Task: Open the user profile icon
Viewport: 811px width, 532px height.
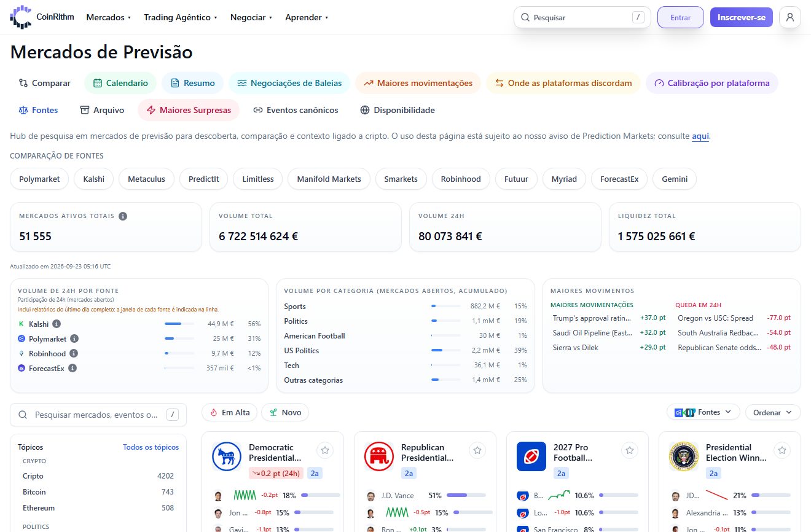Action: 789,17
